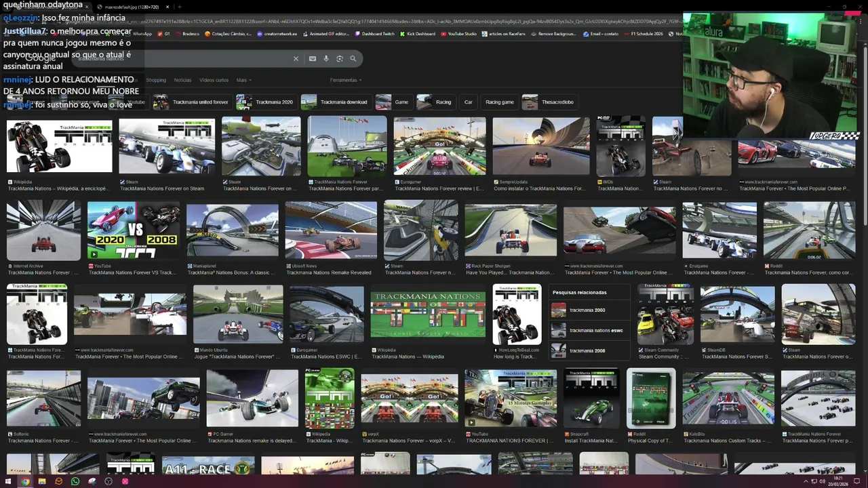Start voice search with microphone icon
The width and height of the screenshot is (868, 488).
point(326,59)
